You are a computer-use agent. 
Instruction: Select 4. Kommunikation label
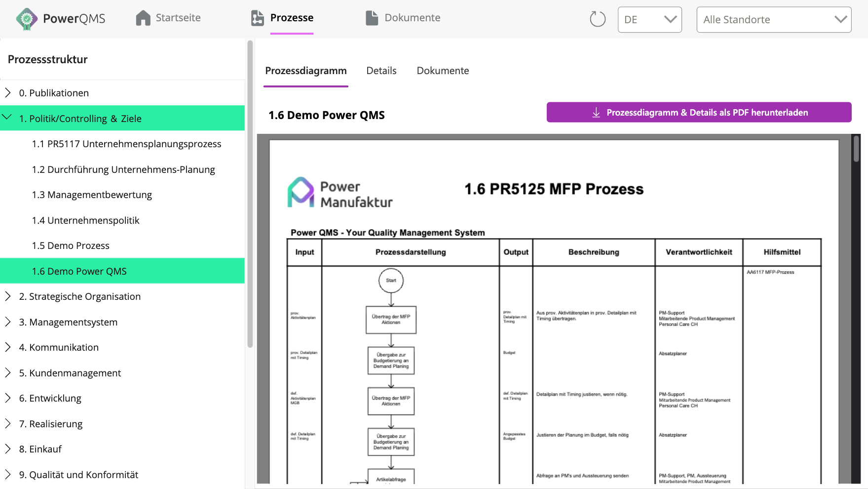(x=59, y=347)
